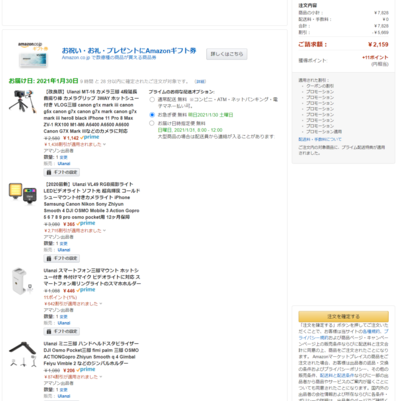Open the Ulanzi VL49 RGB light thumbnail
The height and width of the screenshot is (401, 398).
pyautogui.click(x=23, y=193)
